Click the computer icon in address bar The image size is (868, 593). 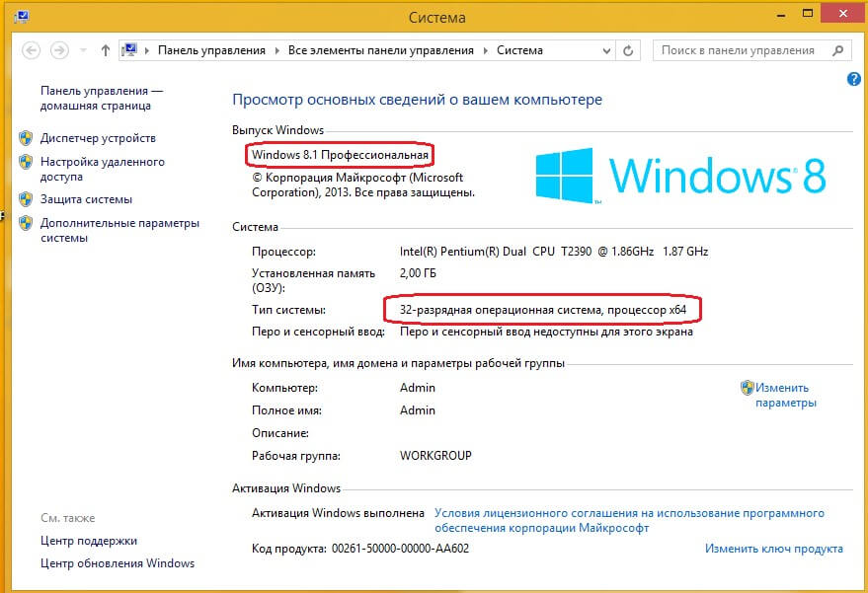click(x=129, y=50)
